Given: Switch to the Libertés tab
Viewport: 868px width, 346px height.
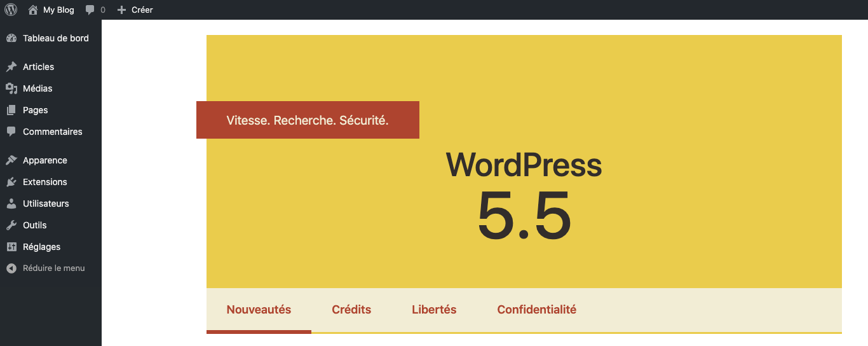Looking at the screenshot, I should (x=434, y=310).
